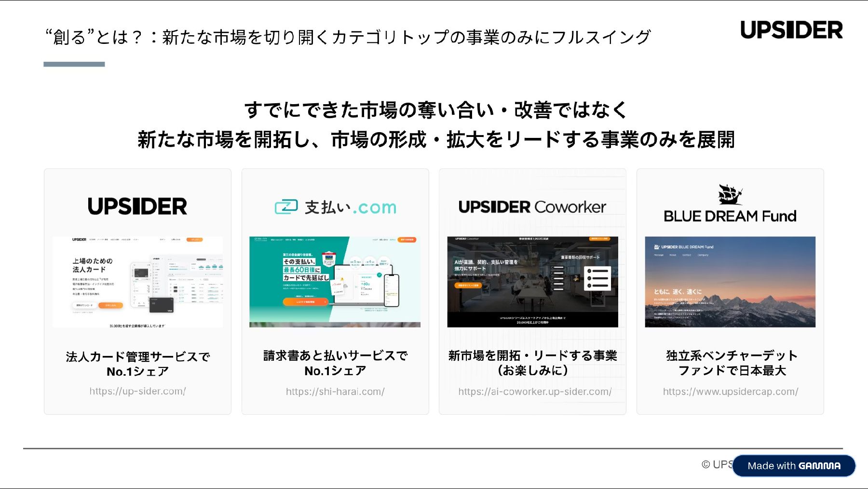868x489 pixels.
Task: Click the UPSIDER logo in first card
Action: (x=137, y=206)
